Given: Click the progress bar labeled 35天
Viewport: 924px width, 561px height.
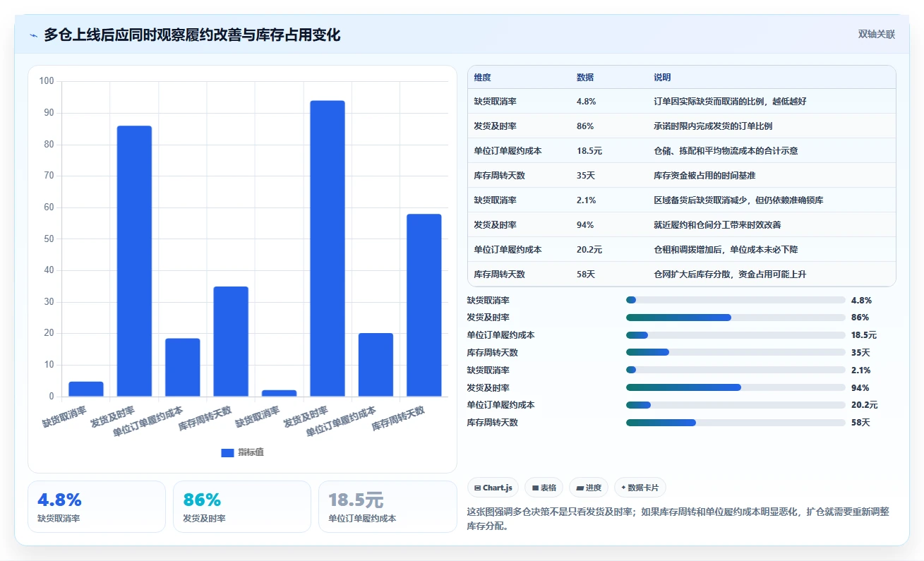Looking at the screenshot, I should coord(736,353).
